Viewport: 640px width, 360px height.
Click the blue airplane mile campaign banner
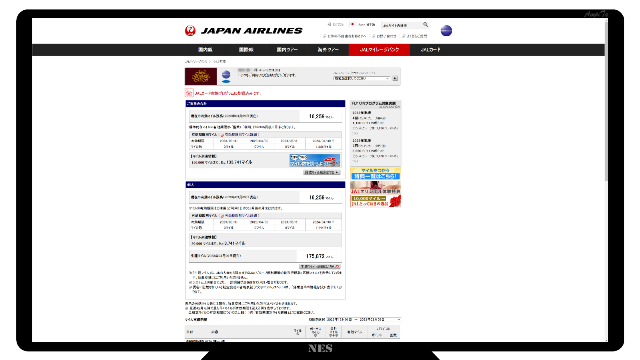pos(315,160)
